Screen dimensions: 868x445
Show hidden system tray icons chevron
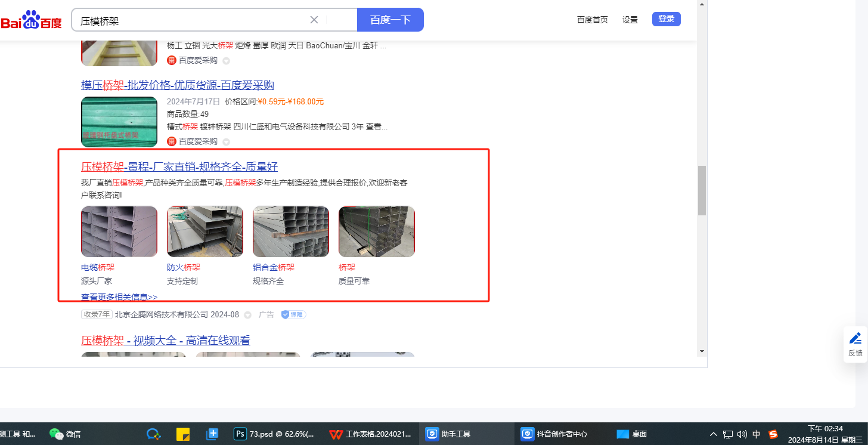(713, 434)
